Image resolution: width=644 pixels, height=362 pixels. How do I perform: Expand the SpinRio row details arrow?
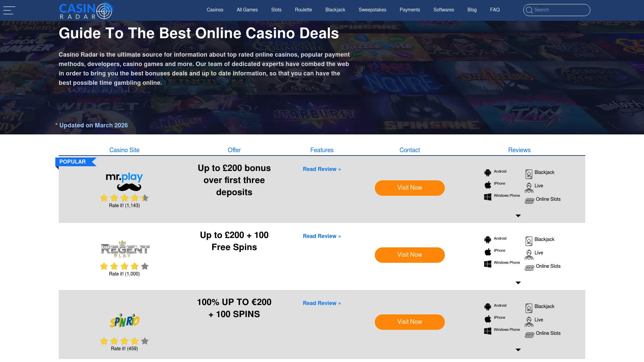518,350
